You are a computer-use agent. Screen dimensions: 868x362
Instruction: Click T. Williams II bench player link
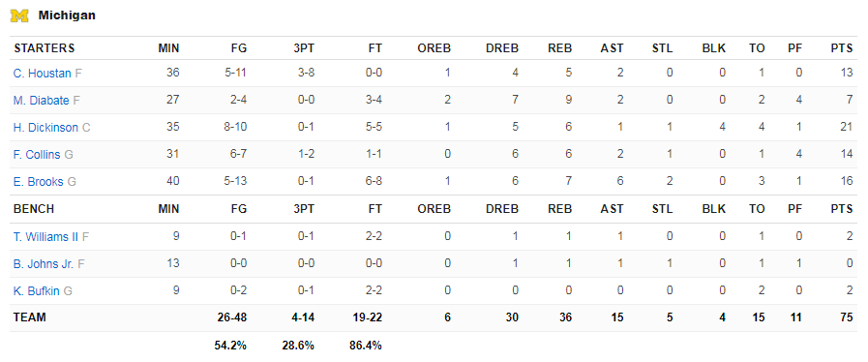pos(45,237)
